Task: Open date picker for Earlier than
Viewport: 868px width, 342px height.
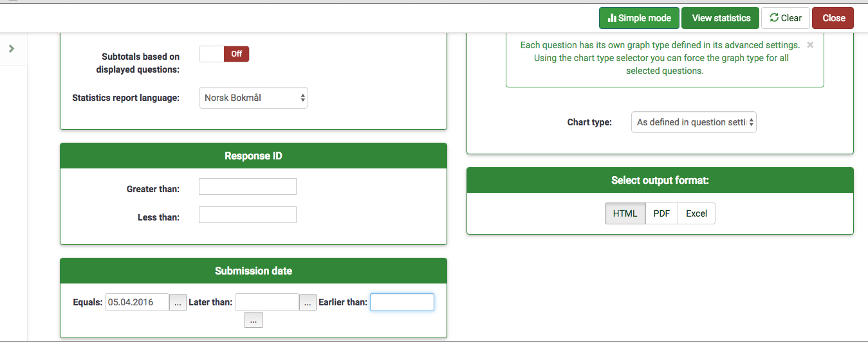Action: 253,319
